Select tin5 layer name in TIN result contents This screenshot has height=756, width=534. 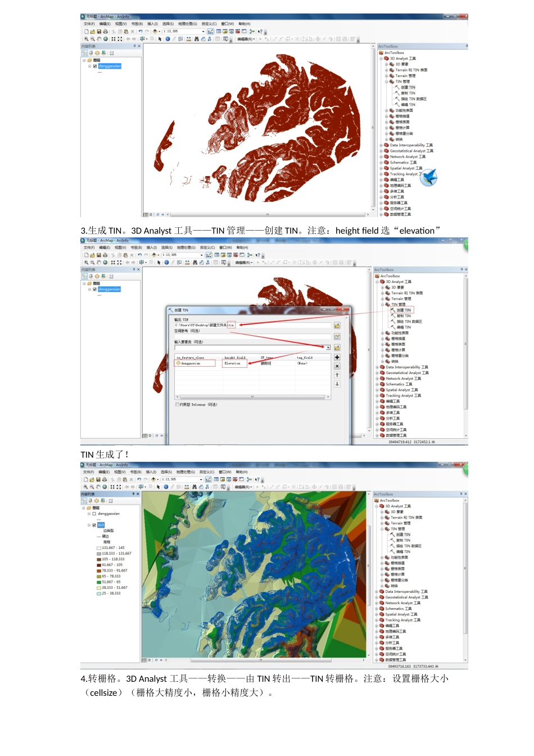coord(101,525)
